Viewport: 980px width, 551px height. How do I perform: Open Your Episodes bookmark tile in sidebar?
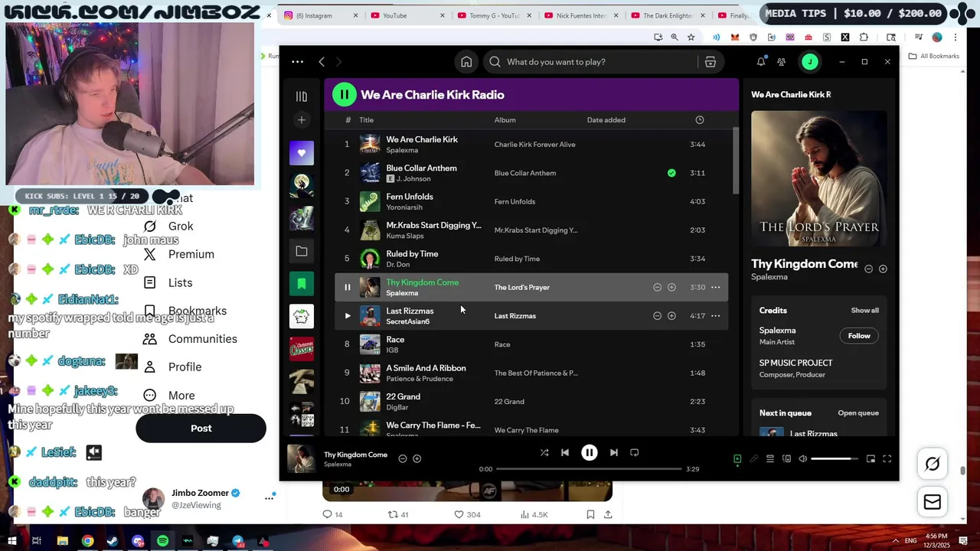(x=302, y=284)
